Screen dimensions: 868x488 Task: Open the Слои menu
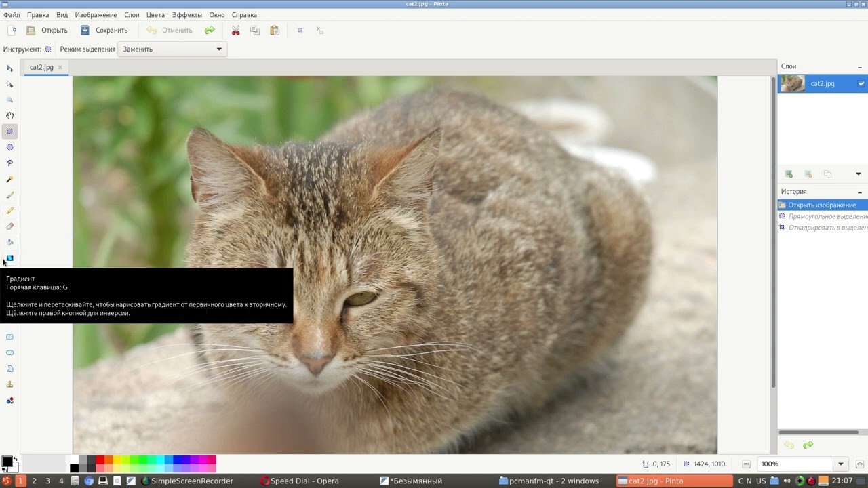click(132, 14)
